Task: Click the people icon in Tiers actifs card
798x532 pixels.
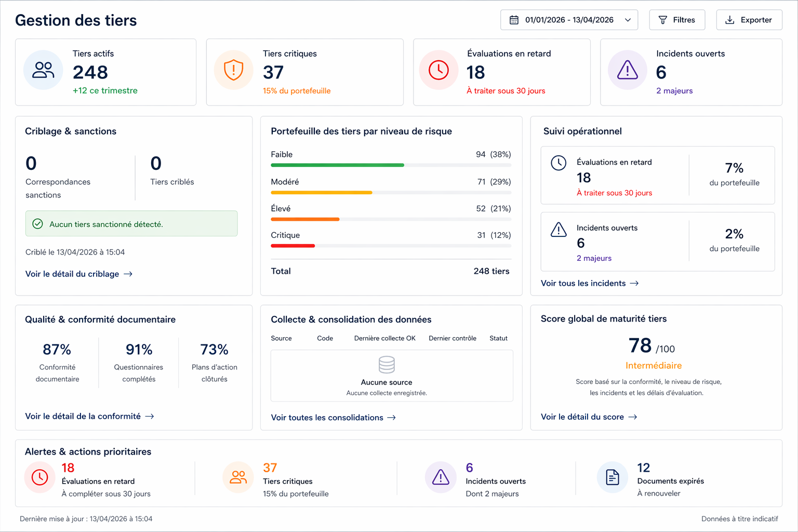Action: [x=43, y=70]
